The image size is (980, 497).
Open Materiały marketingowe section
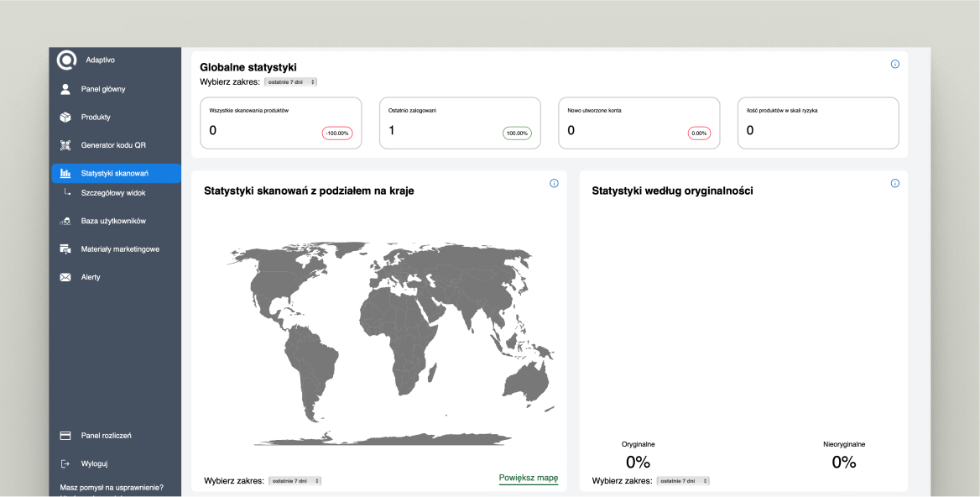(120, 249)
